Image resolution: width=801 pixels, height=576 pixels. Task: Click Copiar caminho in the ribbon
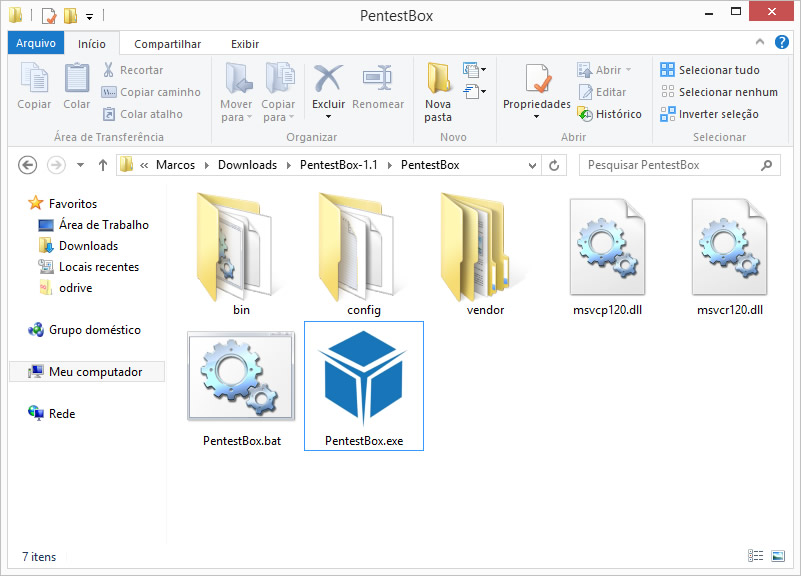[x=151, y=92]
